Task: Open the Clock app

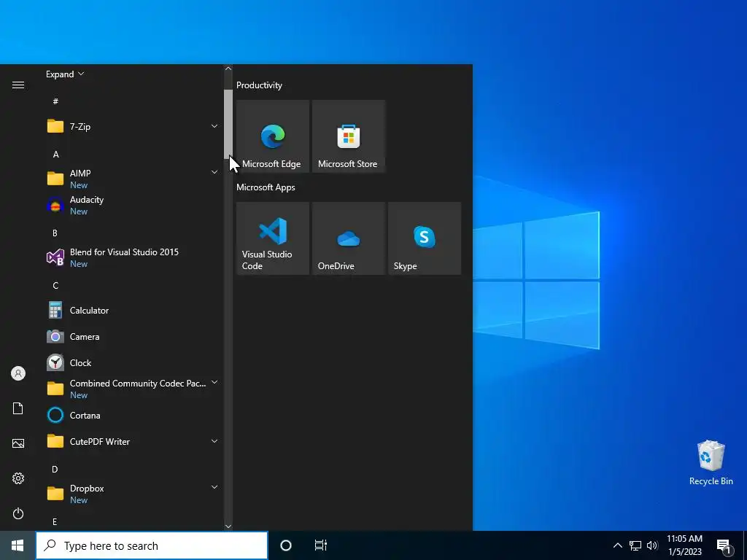Action: click(x=133, y=363)
